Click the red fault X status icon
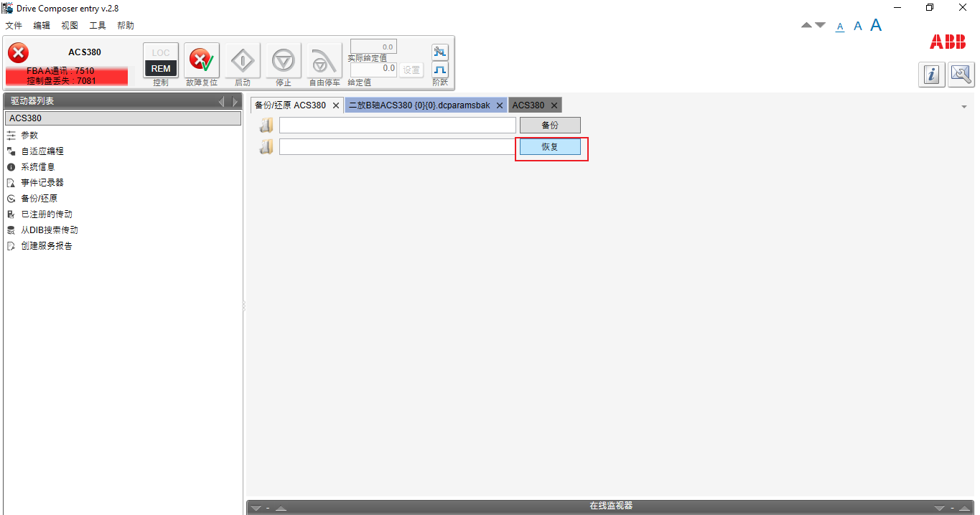Image resolution: width=980 pixels, height=515 pixels. 18,52
